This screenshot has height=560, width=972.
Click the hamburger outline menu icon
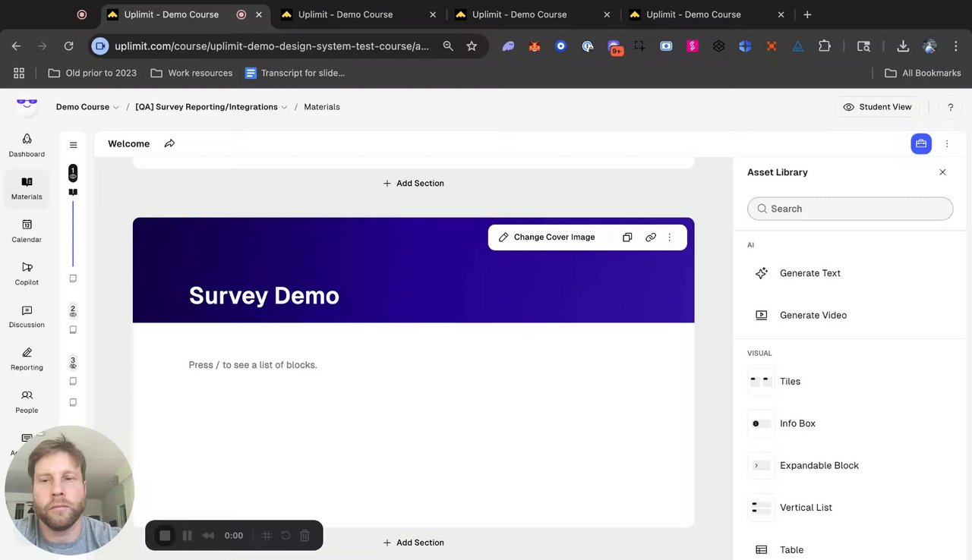(73, 145)
